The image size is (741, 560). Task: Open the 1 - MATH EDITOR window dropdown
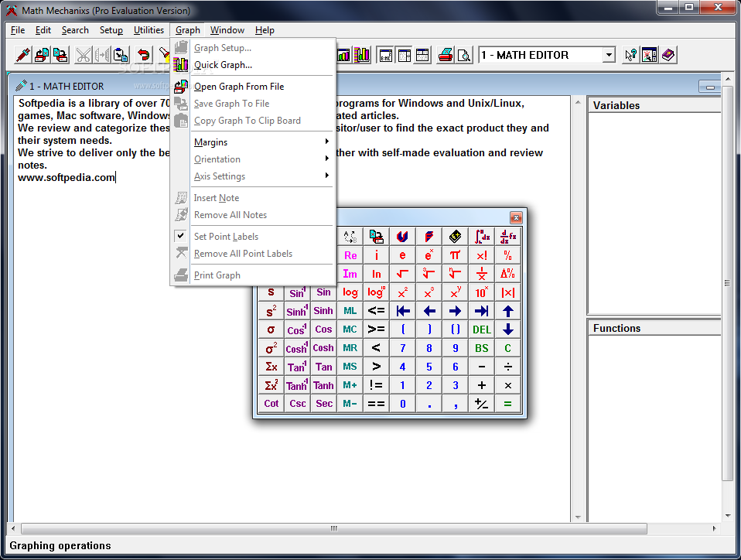click(x=610, y=55)
